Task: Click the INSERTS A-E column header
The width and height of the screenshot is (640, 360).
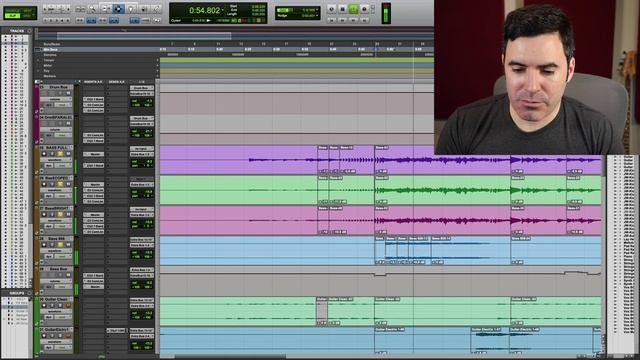Action: (93, 82)
